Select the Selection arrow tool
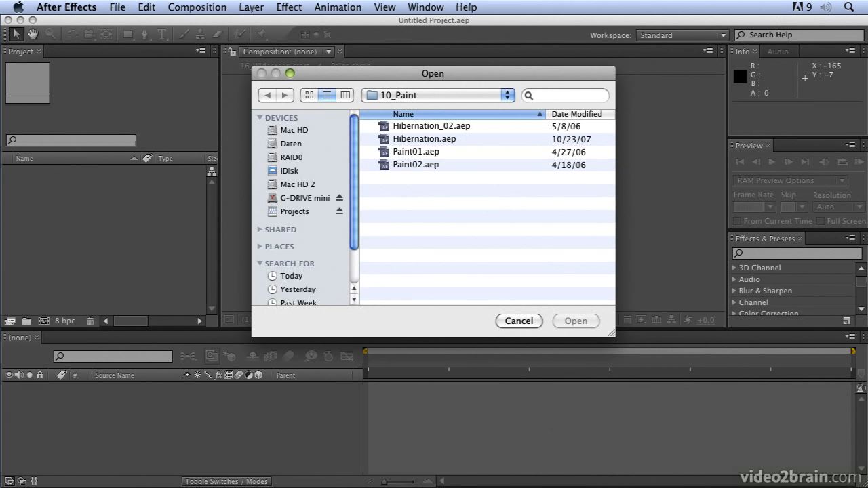The image size is (868, 488). (17, 34)
